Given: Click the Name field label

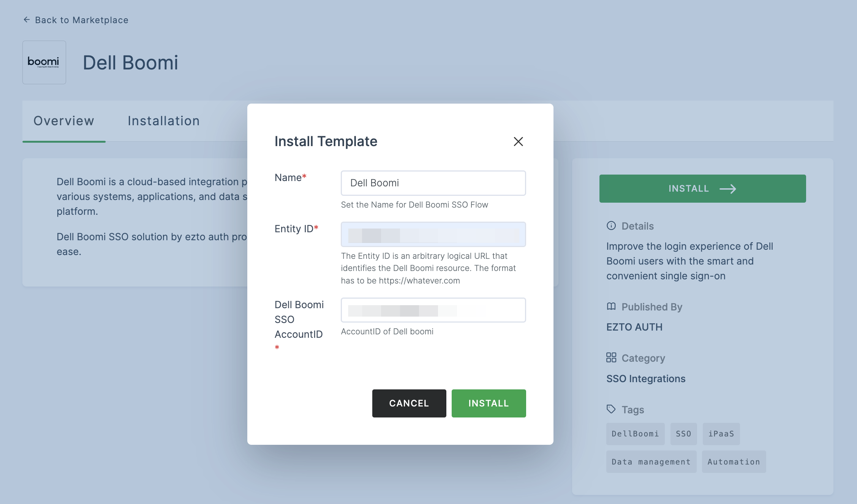Looking at the screenshot, I should pos(290,178).
